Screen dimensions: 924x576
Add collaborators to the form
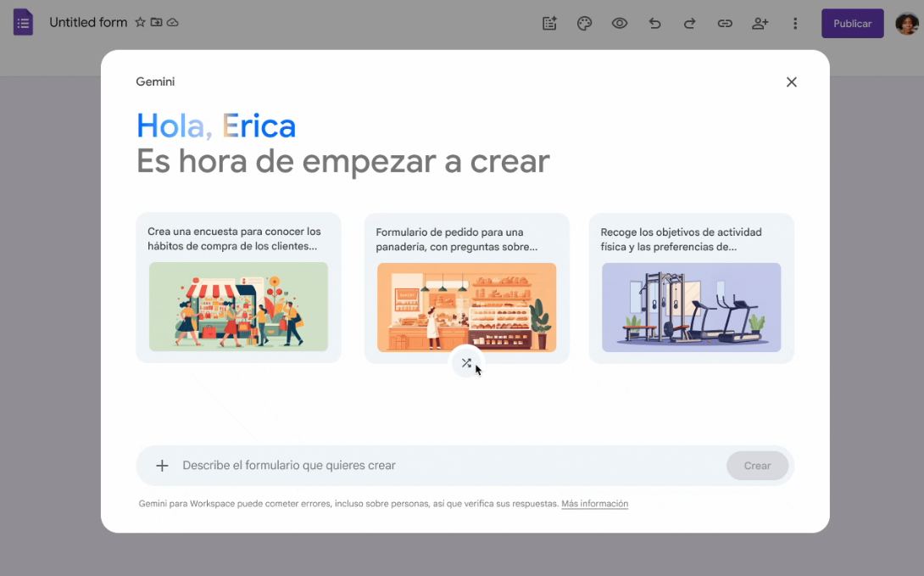[760, 24]
